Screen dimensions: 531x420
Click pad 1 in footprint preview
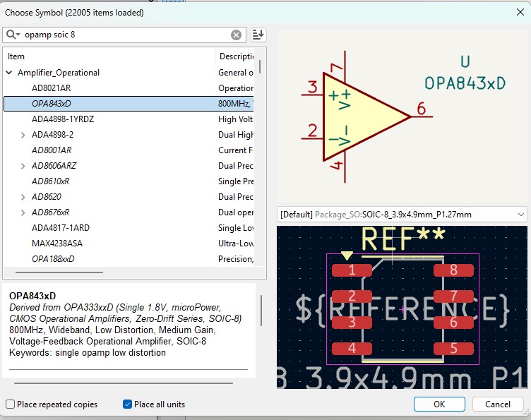click(352, 270)
